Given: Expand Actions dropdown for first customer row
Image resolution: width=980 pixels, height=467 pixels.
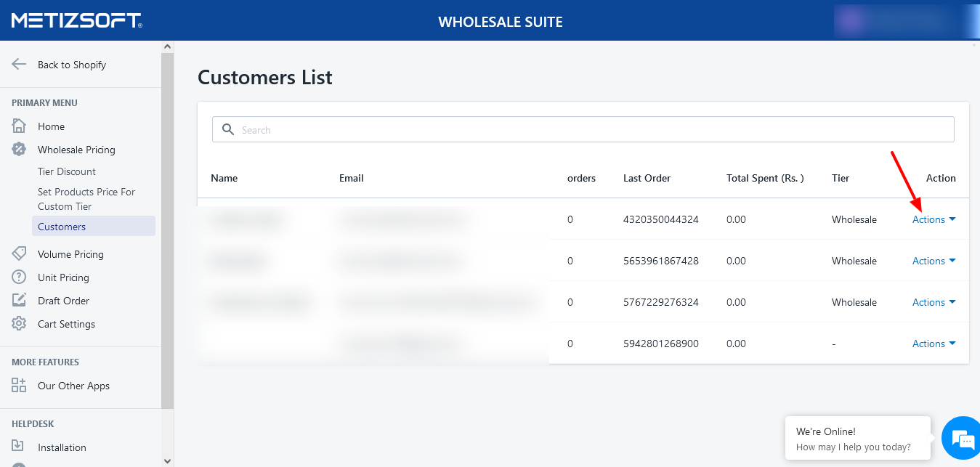Looking at the screenshot, I should [x=934, y=219].
